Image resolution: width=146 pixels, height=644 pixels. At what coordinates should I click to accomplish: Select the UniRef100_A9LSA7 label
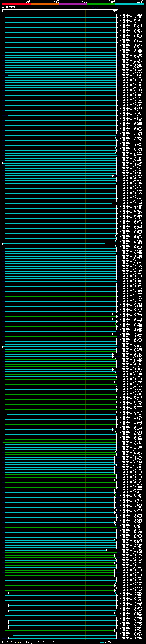pos(131,329)
